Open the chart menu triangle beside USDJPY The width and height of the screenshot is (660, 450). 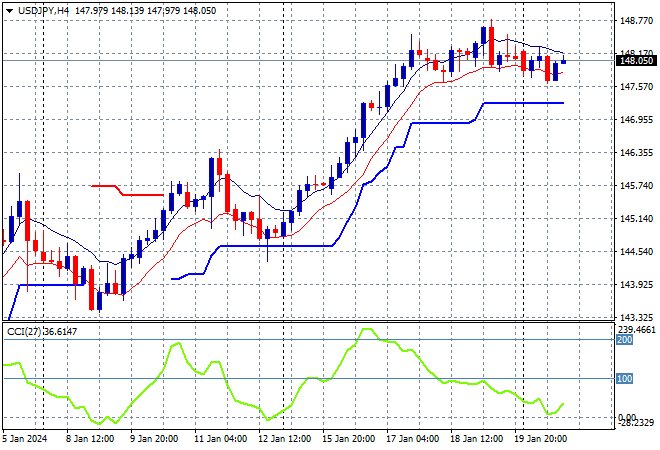(x=9, y=9)
